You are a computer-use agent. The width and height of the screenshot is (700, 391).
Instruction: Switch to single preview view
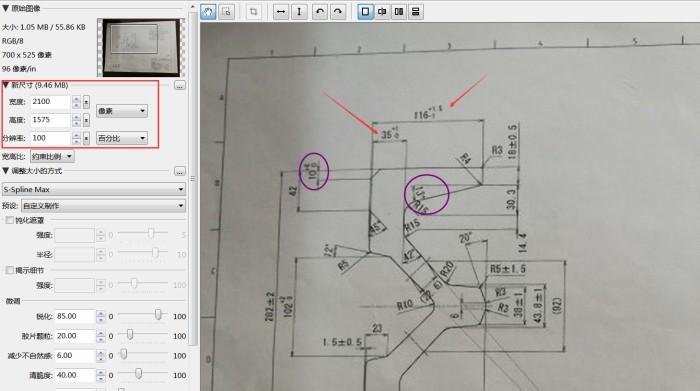365,12
